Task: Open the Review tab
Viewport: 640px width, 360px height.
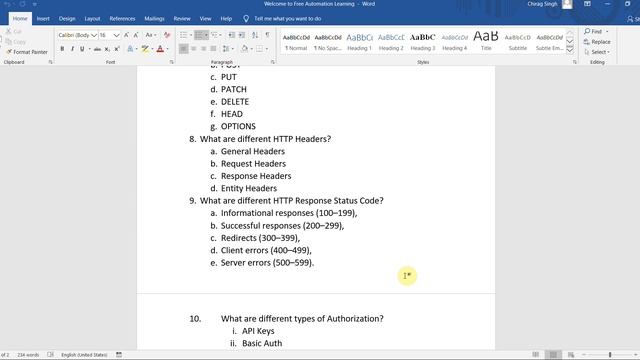Action: [182, 19]
